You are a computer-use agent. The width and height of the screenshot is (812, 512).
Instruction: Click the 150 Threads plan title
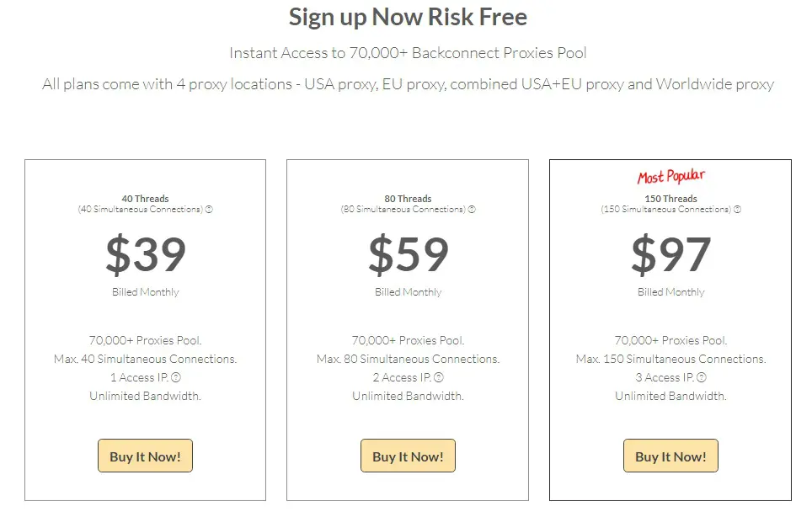pyautogui.click(x=670, y=200)
